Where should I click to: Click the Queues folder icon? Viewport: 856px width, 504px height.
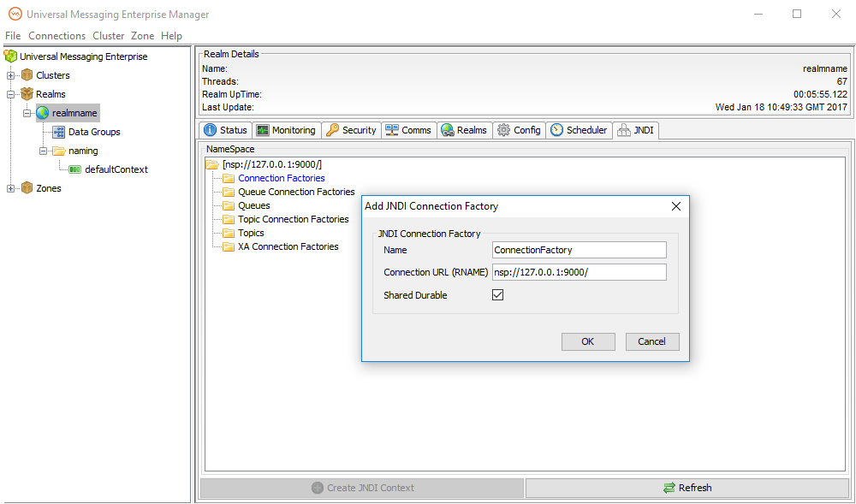(229, 205)
